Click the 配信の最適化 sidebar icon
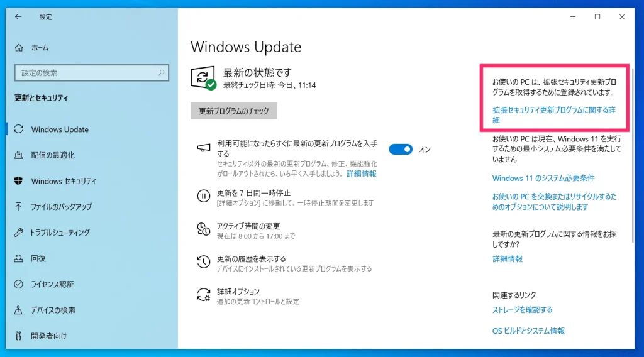Image resolution: width=644 pixels, height=357 pixels. click(18, 155)
